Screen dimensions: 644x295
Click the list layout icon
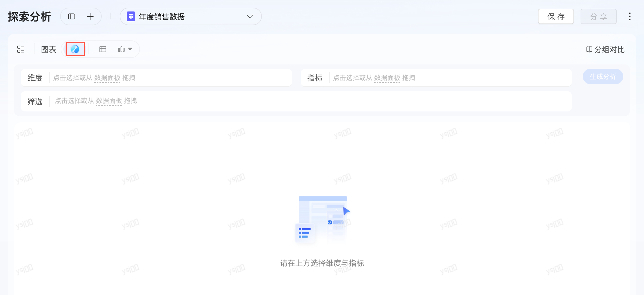tap(21, 49)
